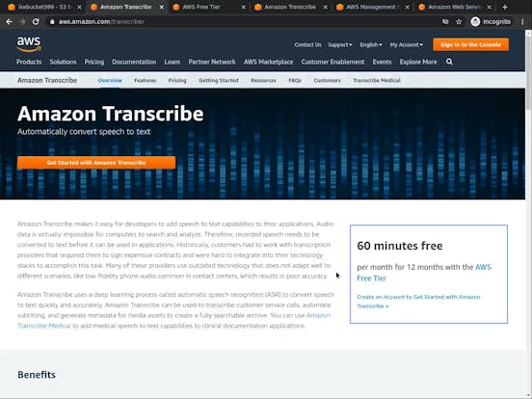Click the lock icon in address bar
This screenshot has width=532, height=399.
[x=52, y=22]
